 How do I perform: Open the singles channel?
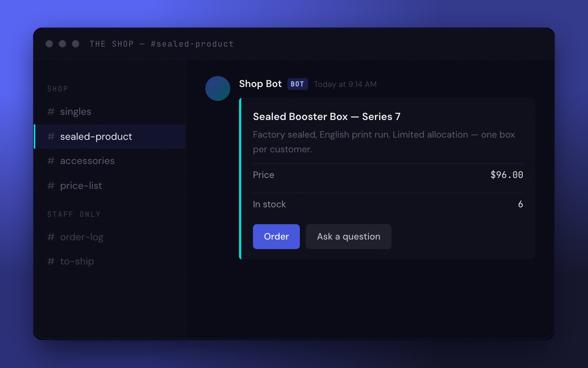(110, 112)
